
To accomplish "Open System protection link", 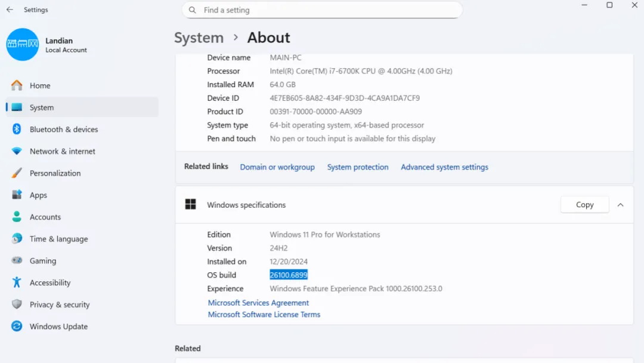I will [358, 167].
